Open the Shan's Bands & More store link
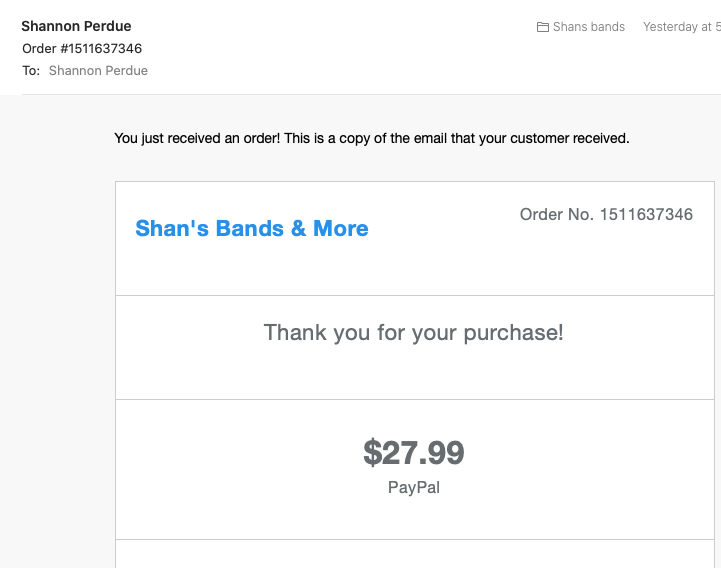This screenshot has height=568, width=721. (x=251, y=228)
